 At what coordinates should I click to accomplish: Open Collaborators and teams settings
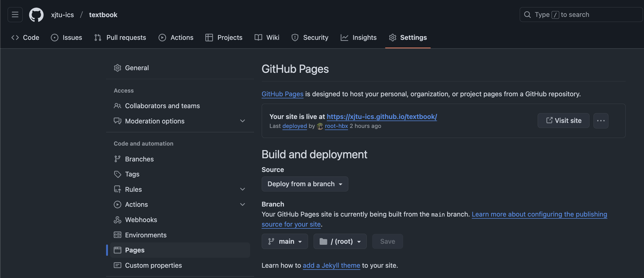point(162,106)
